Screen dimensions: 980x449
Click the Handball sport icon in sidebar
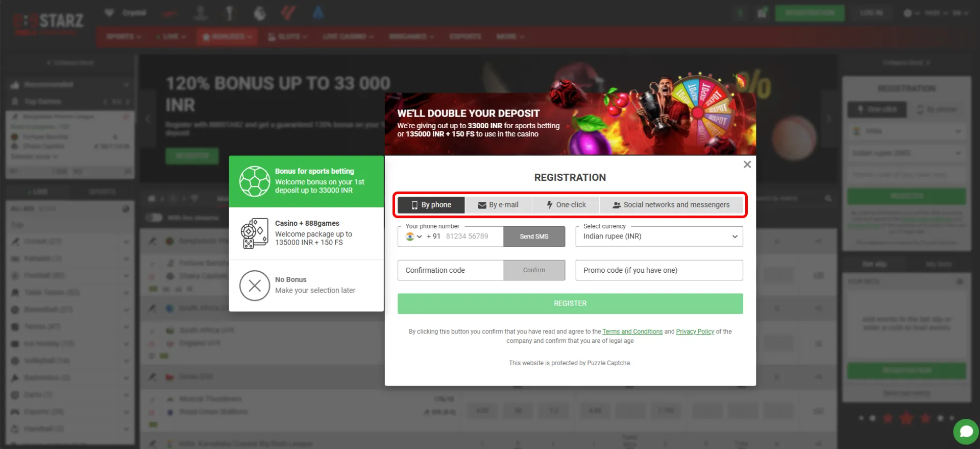tap(15, 429)
